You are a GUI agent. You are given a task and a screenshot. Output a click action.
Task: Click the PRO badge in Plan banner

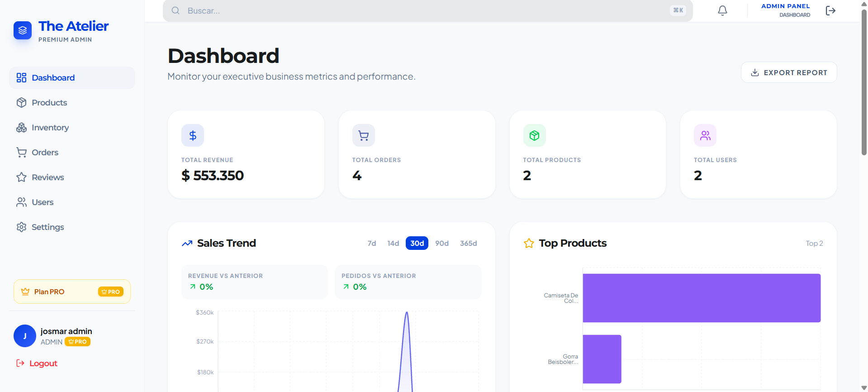[x=110, y=292]
